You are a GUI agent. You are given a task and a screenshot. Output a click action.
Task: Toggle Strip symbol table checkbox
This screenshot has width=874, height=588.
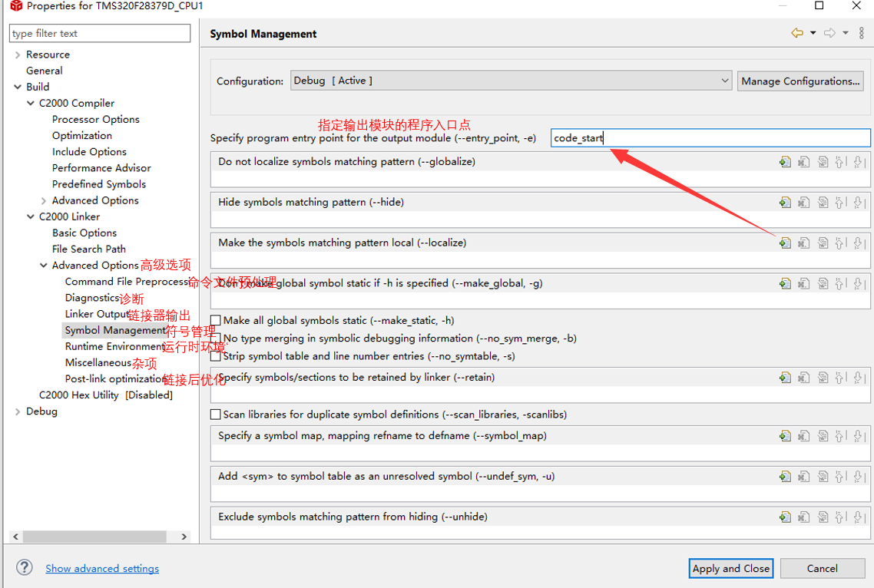click(x=216, y=356)
